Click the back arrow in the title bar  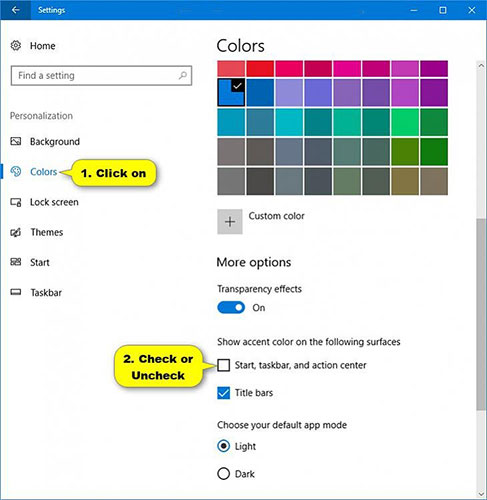(x=15, y=10)
